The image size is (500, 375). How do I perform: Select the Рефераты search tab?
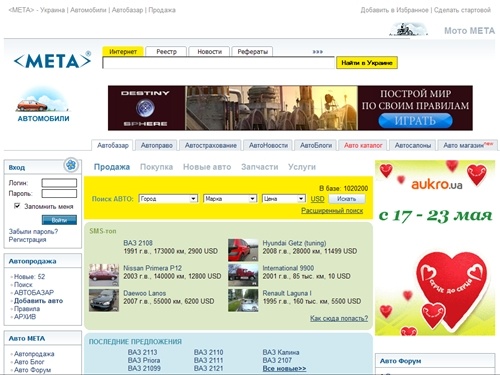pyautogui.click(x=252, y=51)
